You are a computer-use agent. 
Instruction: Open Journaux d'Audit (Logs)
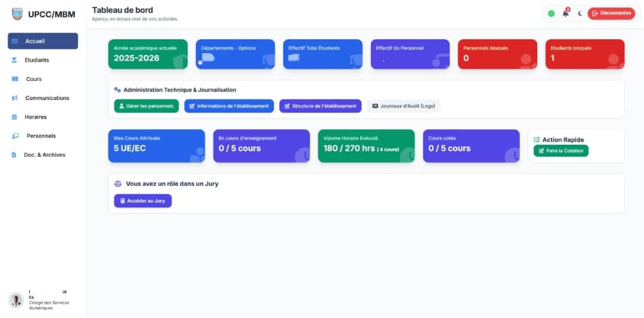pos(404,106)
